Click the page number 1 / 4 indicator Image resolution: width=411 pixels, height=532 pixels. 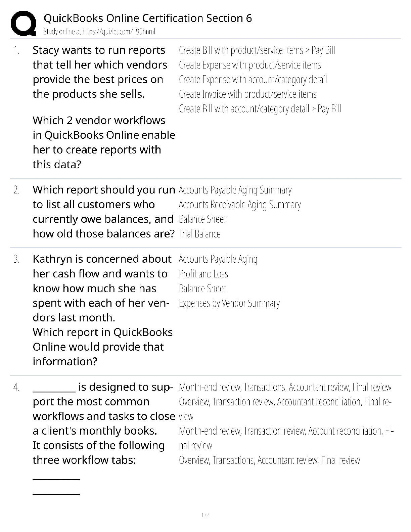tap(205, 515)
